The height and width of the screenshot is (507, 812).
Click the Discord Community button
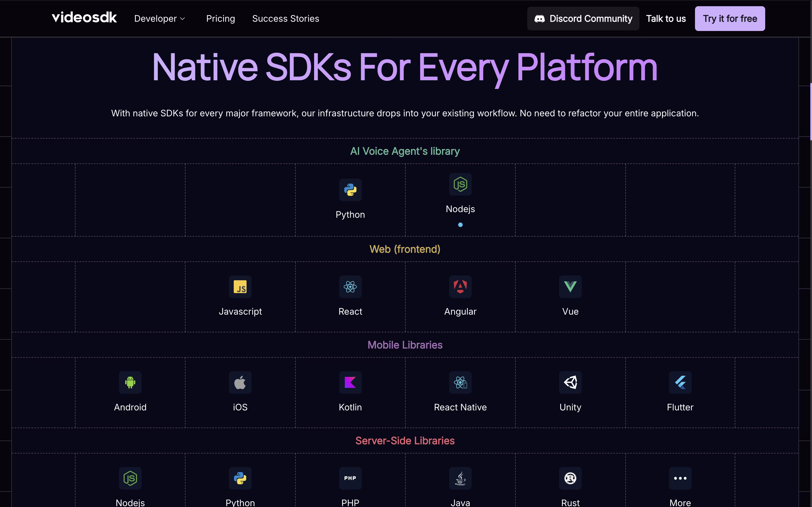click(583, 19)
